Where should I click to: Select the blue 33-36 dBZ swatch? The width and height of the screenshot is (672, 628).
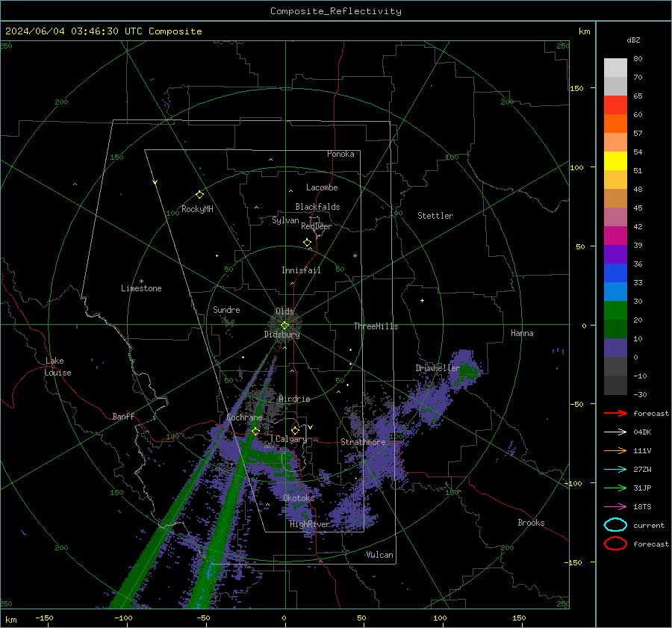pyautogui.click(x=615, y=273)
